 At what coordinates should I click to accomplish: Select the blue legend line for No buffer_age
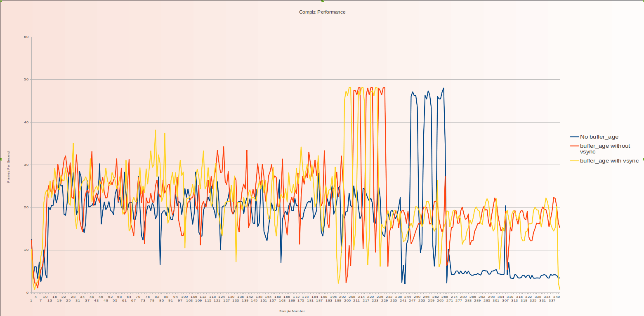click(574, 137)
